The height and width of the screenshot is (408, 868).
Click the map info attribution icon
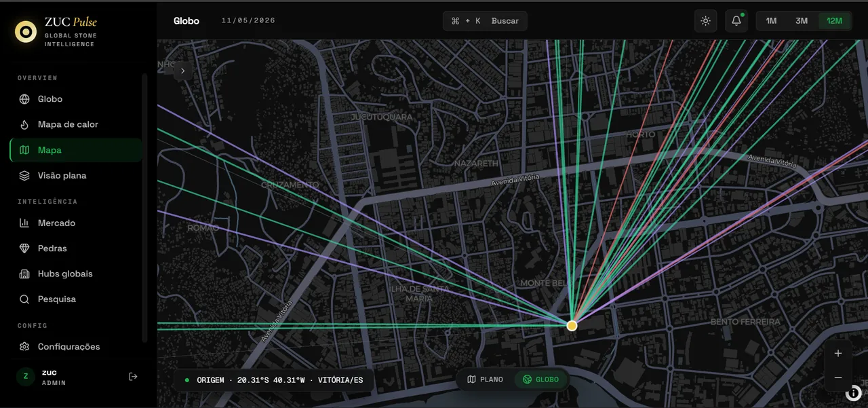pos(854,392)
